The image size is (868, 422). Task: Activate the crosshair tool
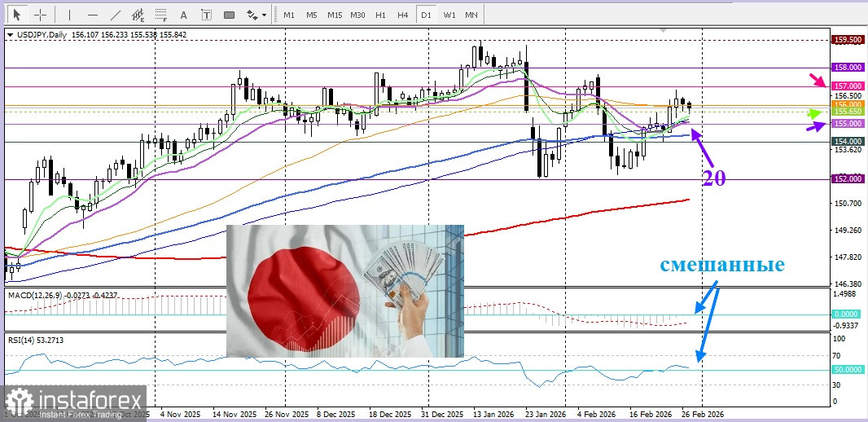click(40, 15)
